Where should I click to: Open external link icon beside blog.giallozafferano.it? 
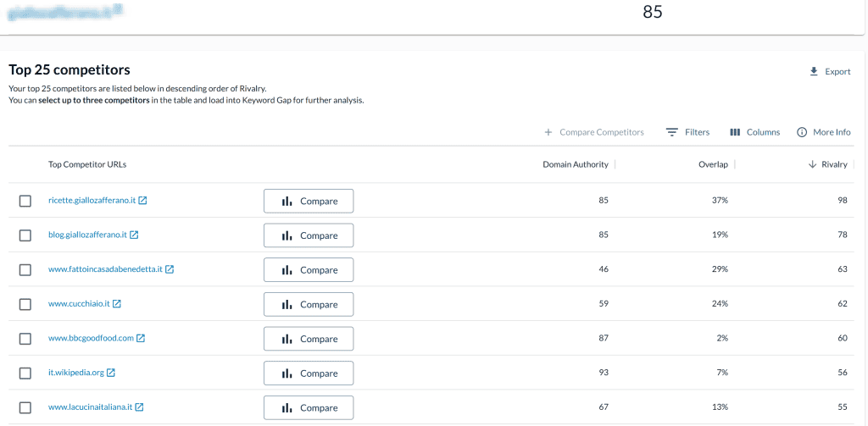click(134, 235)
